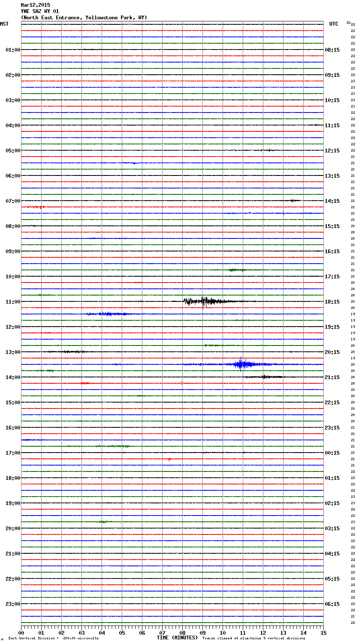The height and width of the screenshot is (644, 357).
Task: Select the 21:00 MST time label
Action: [13, 554]
